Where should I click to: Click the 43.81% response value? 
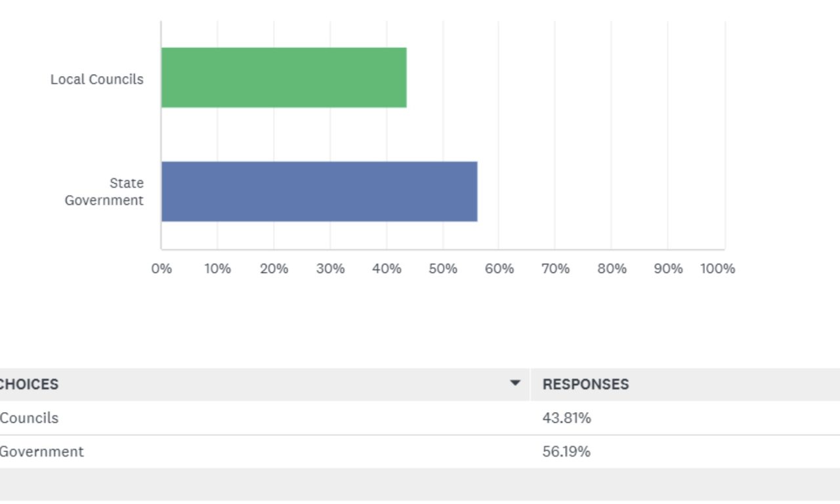566,418
